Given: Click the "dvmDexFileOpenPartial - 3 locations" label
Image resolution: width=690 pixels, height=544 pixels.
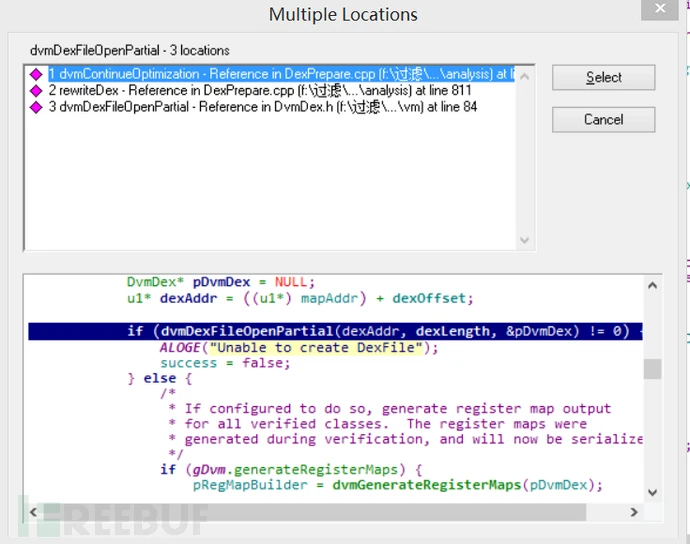Looking at the screenshot, I should [x=130, y=51].
